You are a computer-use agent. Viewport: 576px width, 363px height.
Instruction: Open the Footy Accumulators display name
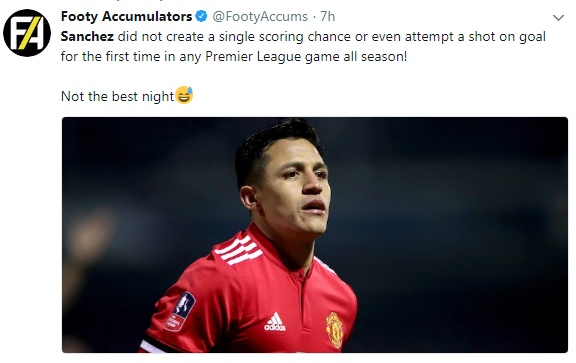tap(126, 17)
